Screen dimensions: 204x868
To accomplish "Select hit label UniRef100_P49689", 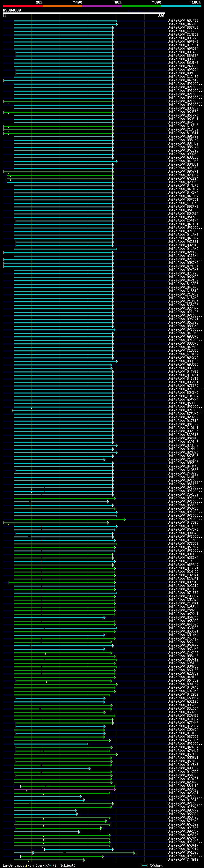I will [x=183, y=66].
